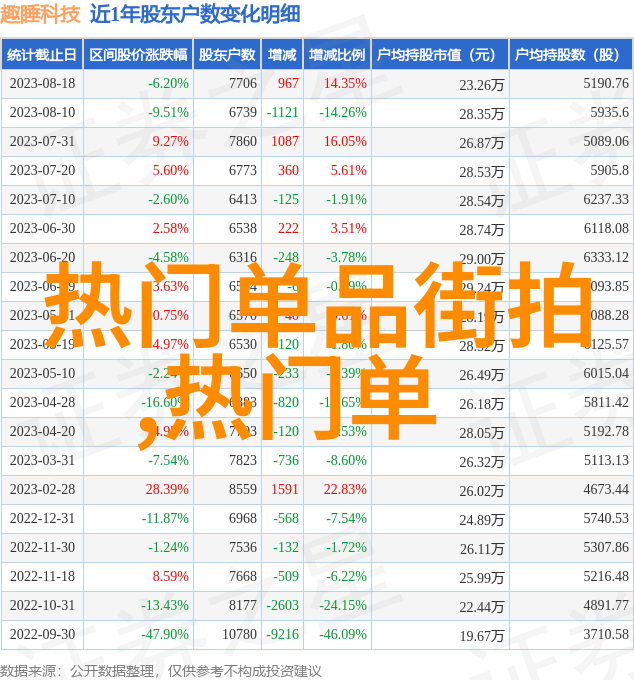This screenshot has width=634, height=680.
Task: Select the date cell 2023-03-31
Action: pos(42,461)
